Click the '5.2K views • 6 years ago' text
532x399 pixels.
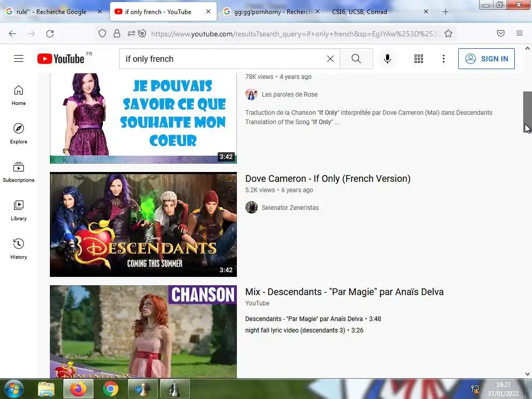click(x=279, y=190)
